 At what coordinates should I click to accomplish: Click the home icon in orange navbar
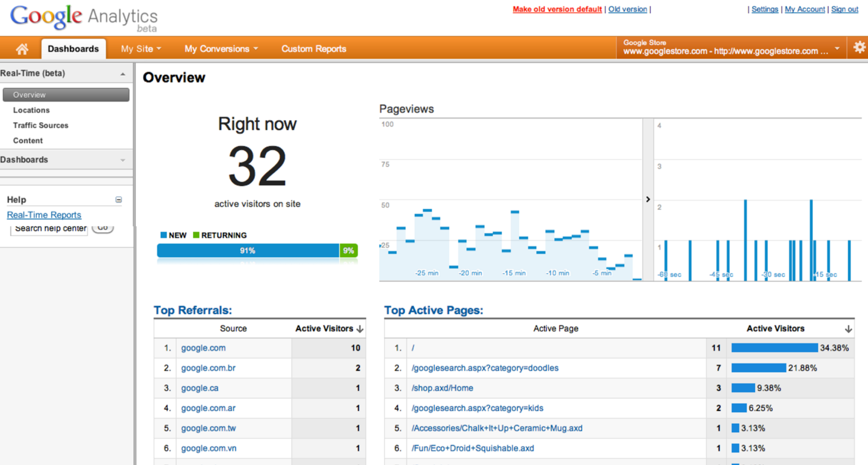[22, 49]
